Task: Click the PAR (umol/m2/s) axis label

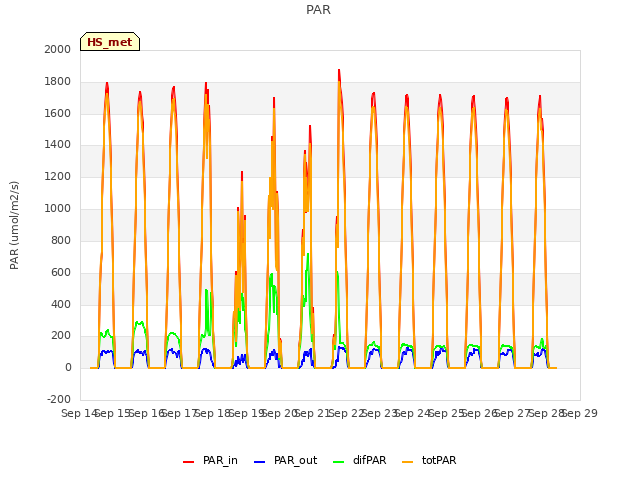Action: tap(14, 225)
